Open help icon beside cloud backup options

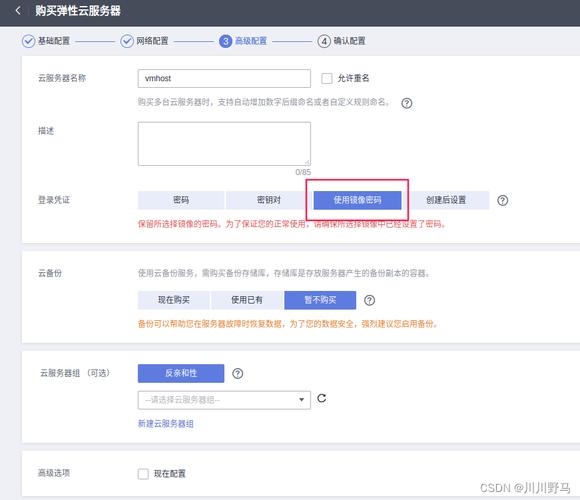pos(369,300)
